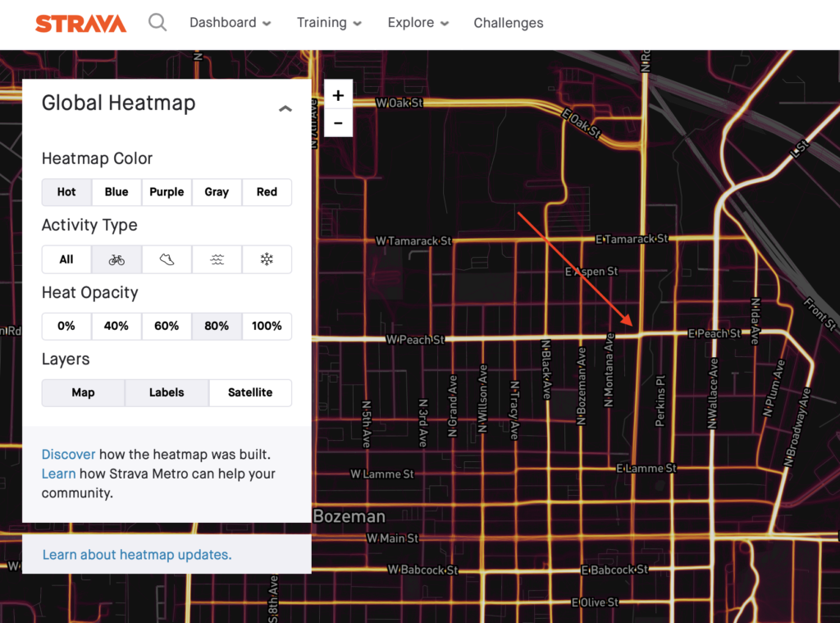Viewport: 840px width, 623px height.
Task: Click the E Lamme St map label
Action: tap(646, 469)
